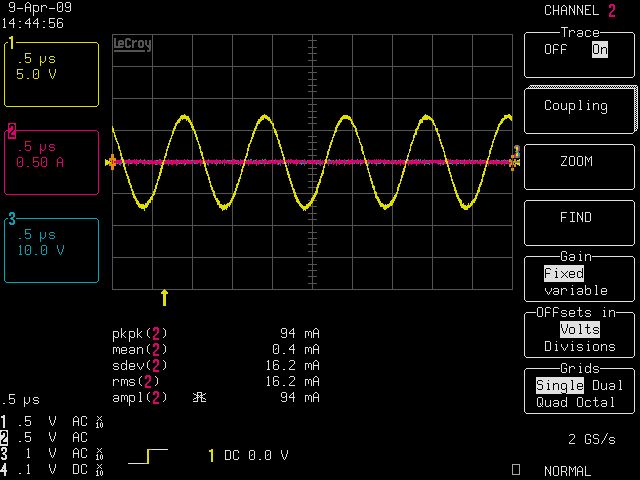Set offsets in Divisions
The width and height of the screenshot is (640, 480).
click(x=580, y=346)
